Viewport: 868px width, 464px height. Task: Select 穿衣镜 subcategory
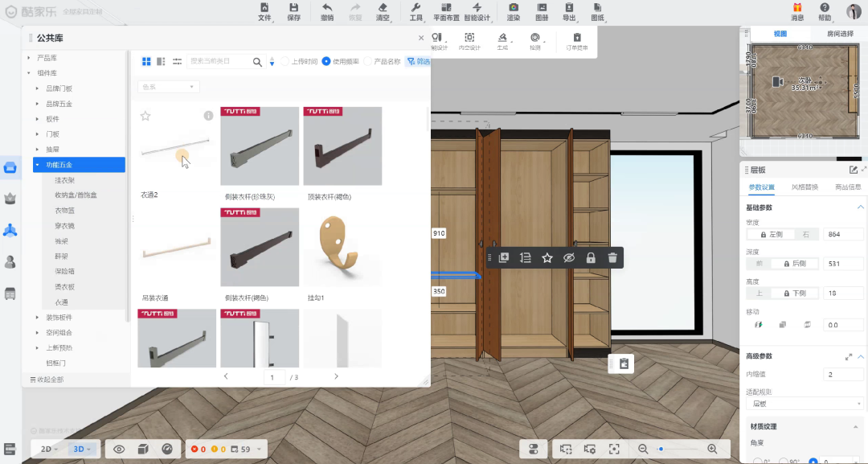point(64,226)
